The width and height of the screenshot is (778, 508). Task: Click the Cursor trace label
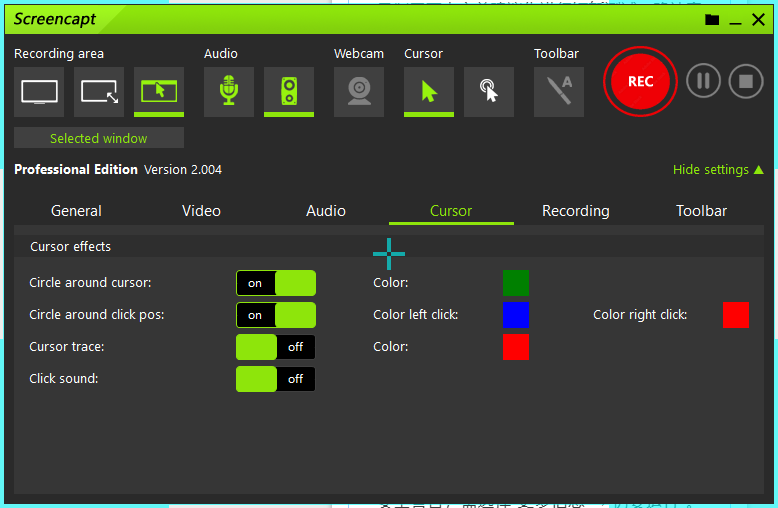click(66, 346)
